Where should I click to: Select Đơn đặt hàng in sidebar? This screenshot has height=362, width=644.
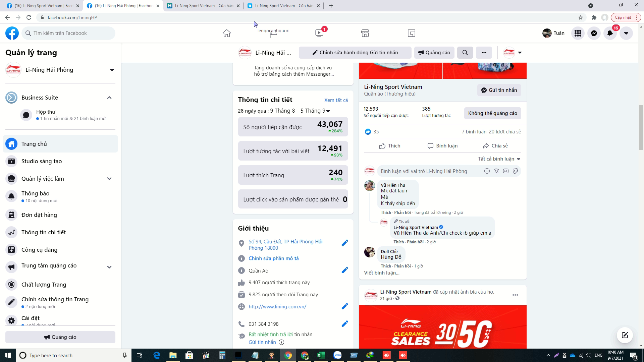pos(39,215)
